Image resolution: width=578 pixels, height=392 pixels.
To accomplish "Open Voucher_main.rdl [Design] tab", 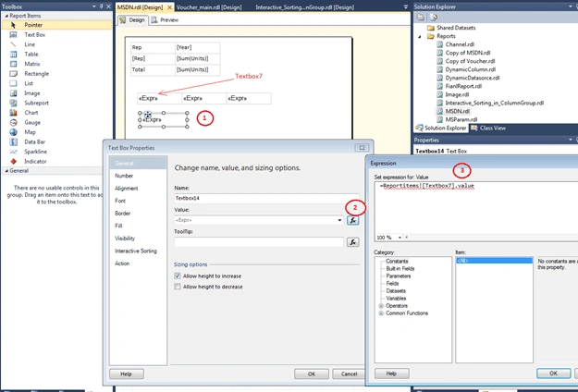I will tap(209, 7).
